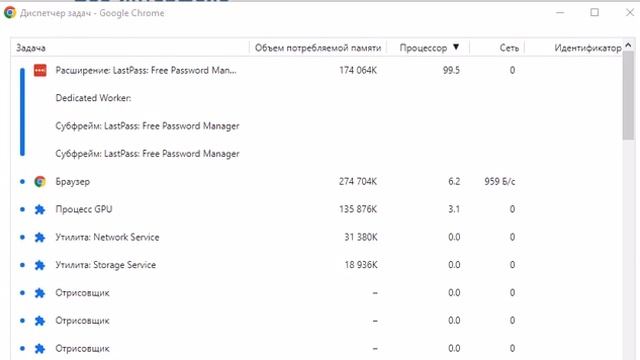Click memory value 31 380K
This screenshot has width=640, height=360.
pyautogui.click(x=361, y=237)
